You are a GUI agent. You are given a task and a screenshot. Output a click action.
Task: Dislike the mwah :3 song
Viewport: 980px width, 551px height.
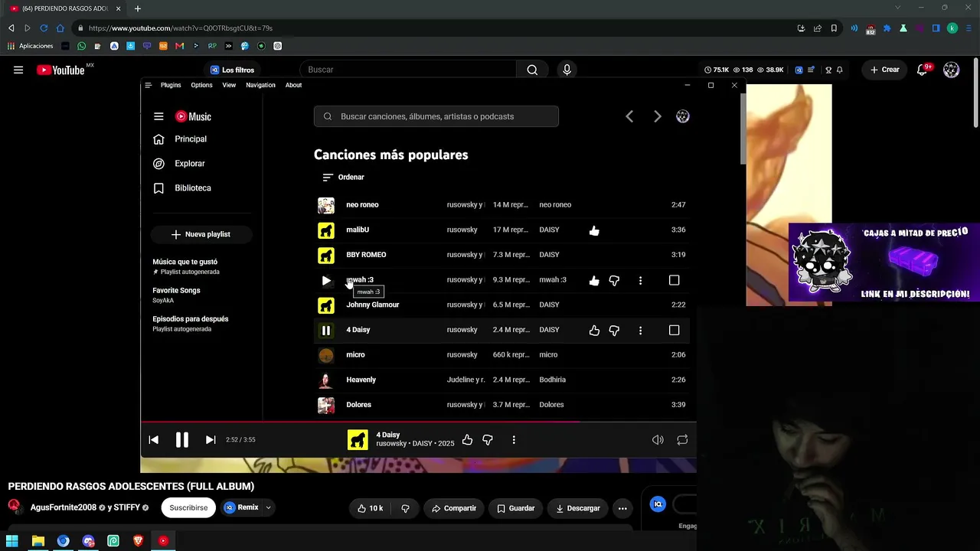614,280
